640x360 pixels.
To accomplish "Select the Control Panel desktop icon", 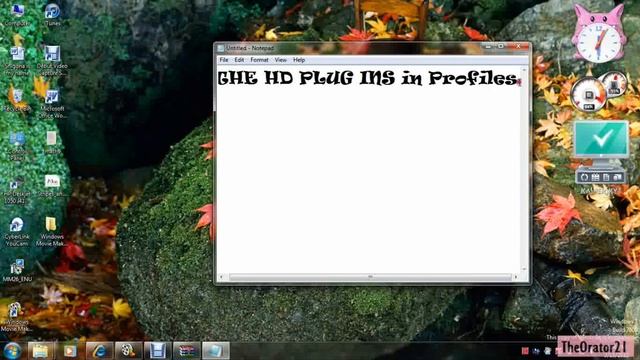I will click(x=17, y=147).
